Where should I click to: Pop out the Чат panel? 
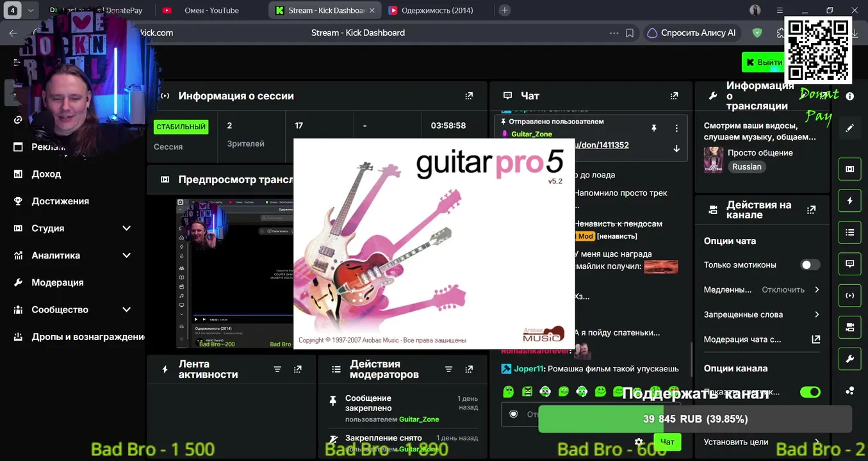[x=674, y=96]
